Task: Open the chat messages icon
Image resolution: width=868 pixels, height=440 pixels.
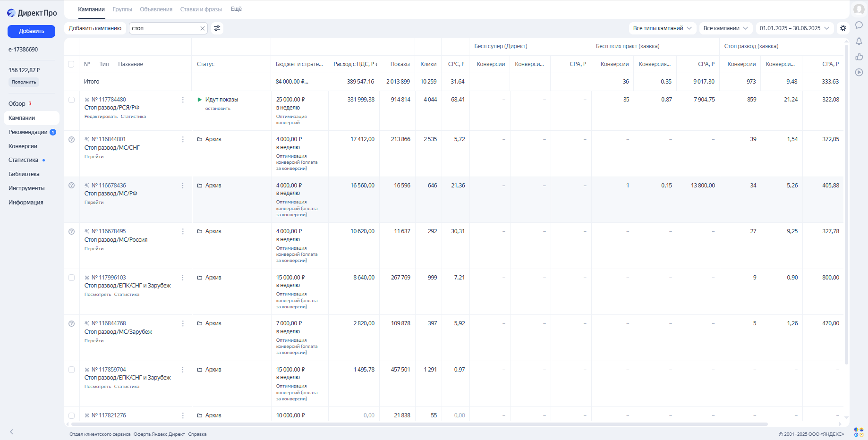Action: pos(859,25)
